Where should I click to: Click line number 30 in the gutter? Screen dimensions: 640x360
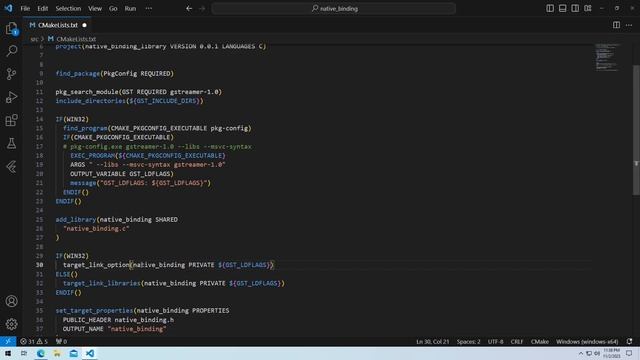39,265
